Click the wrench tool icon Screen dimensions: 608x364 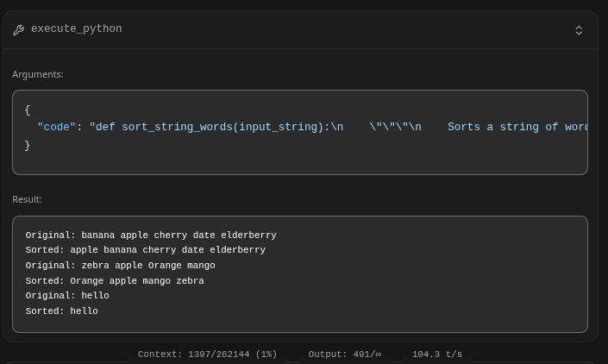click(19, 29)
